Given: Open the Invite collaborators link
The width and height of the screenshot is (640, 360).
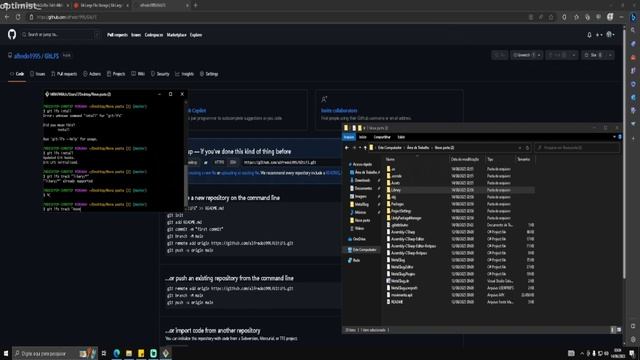Looking at the screenshot, I should [339, 111].
